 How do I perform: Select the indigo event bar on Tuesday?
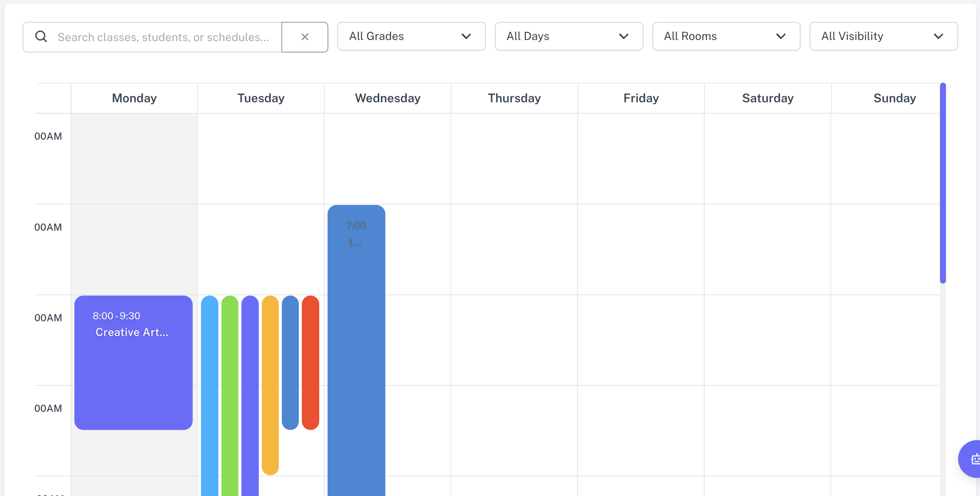pyautogui.click(x=250, y=380)
